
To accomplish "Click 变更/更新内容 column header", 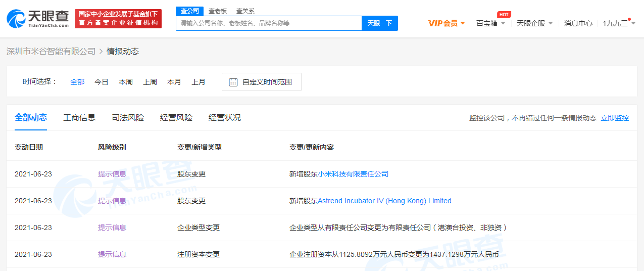I will (x=312, y=147).
